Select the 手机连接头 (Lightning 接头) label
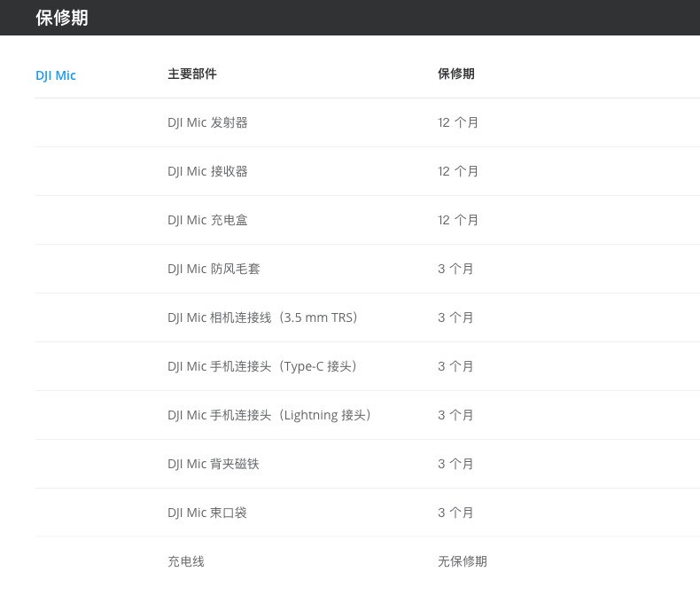700x603 pixels. tap(269, 415)
